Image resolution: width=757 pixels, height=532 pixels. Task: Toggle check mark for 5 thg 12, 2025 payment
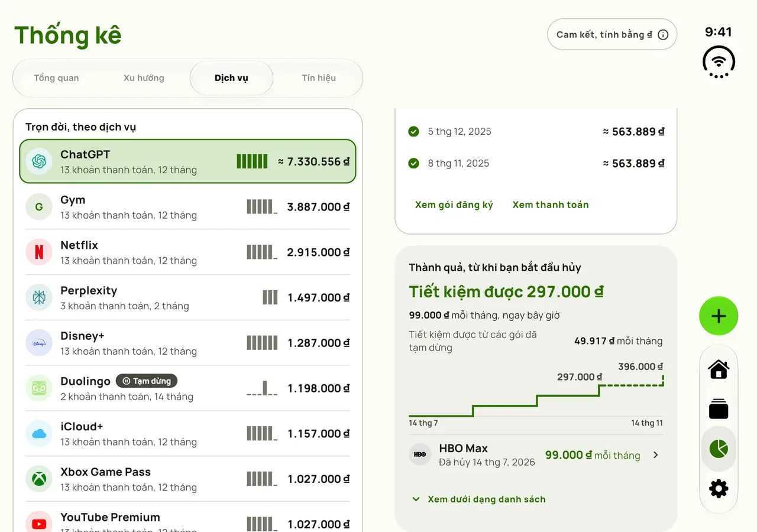tap(414, 131)
